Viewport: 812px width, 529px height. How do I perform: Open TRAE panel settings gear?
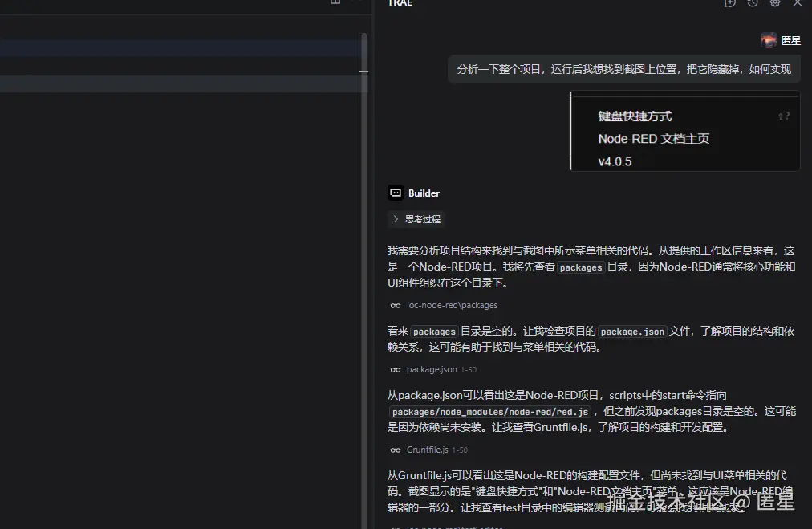click(x=775, y=3)
